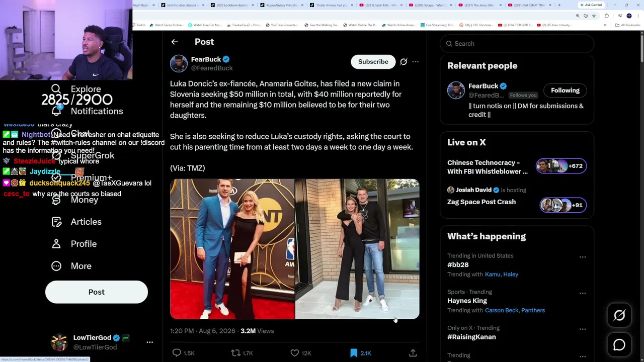Click the browser zoom magnifier icon
Screen dimensions: 644x362
click(578, 16)
